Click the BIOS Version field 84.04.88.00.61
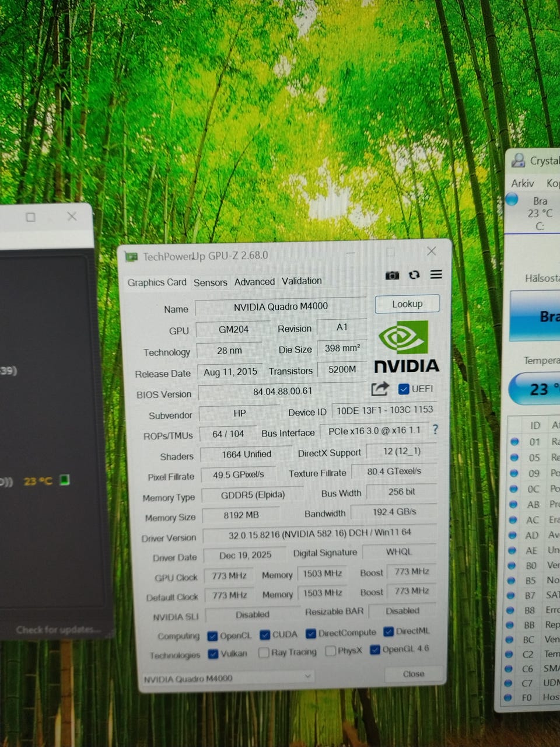Screen dimensions: 560x747 click(x=282, y=391)
